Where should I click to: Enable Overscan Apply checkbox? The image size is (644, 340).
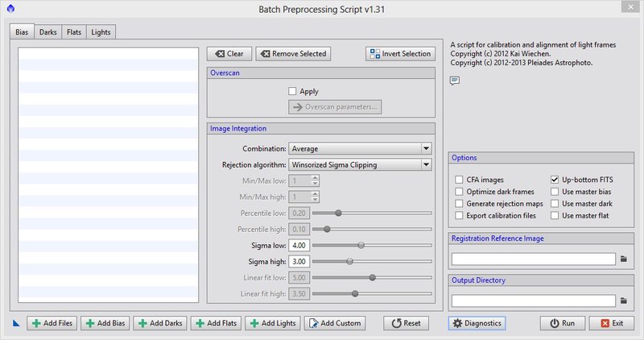tap(292, 91)
